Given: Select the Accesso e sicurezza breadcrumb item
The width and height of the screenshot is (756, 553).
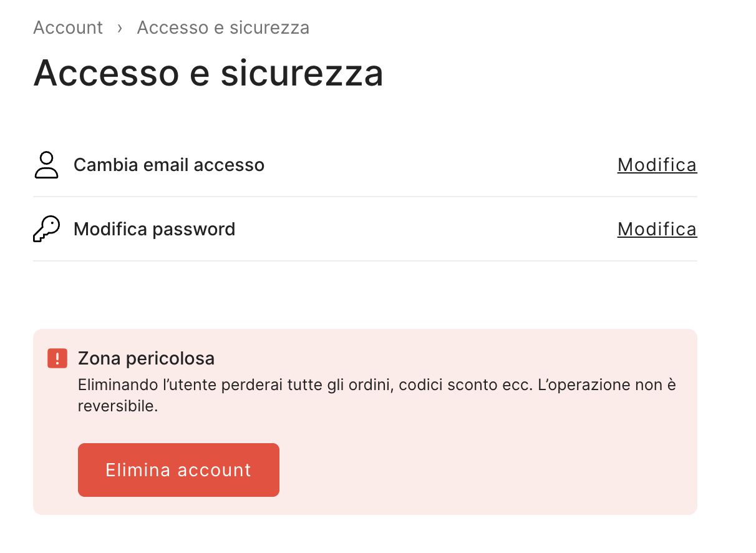Looking at the screenshot, I should coord(223,28).
